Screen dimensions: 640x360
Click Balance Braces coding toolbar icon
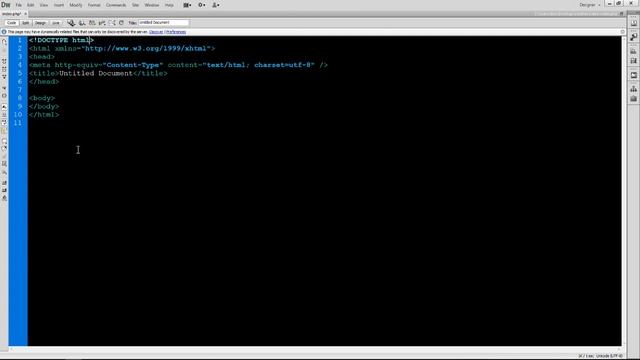[4, 96]
